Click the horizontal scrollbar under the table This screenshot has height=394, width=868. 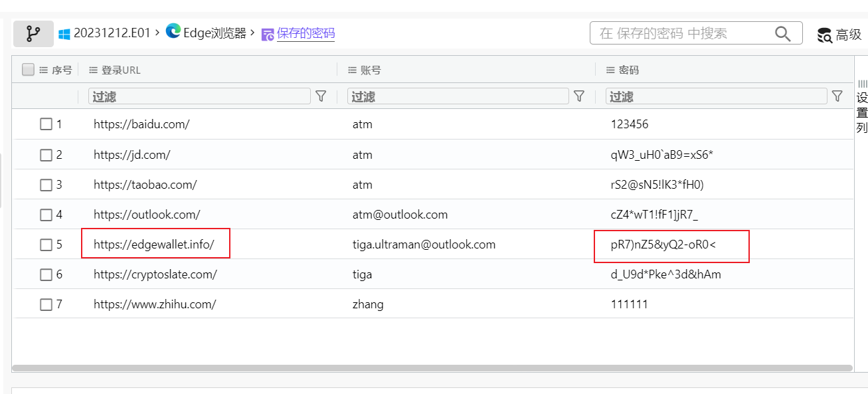pyautogui.click(x=432, y=368)
